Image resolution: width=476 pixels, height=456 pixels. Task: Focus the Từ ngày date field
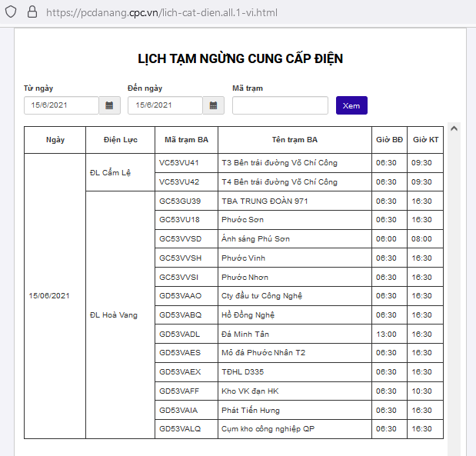click(x=62, y=105)
